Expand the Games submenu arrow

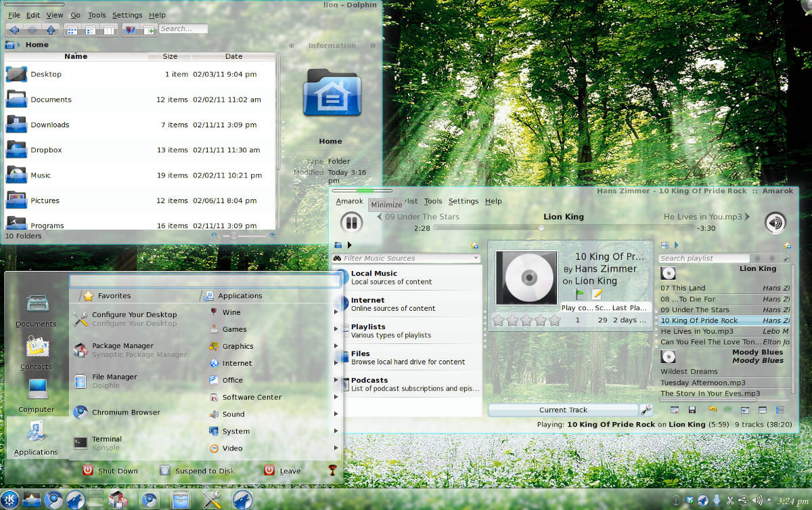336,329
